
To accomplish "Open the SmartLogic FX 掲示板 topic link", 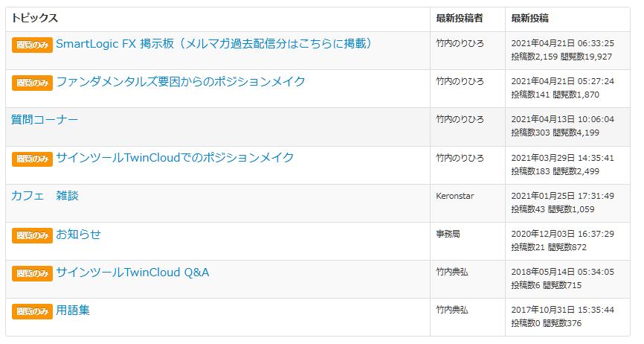I will (214, 44).
